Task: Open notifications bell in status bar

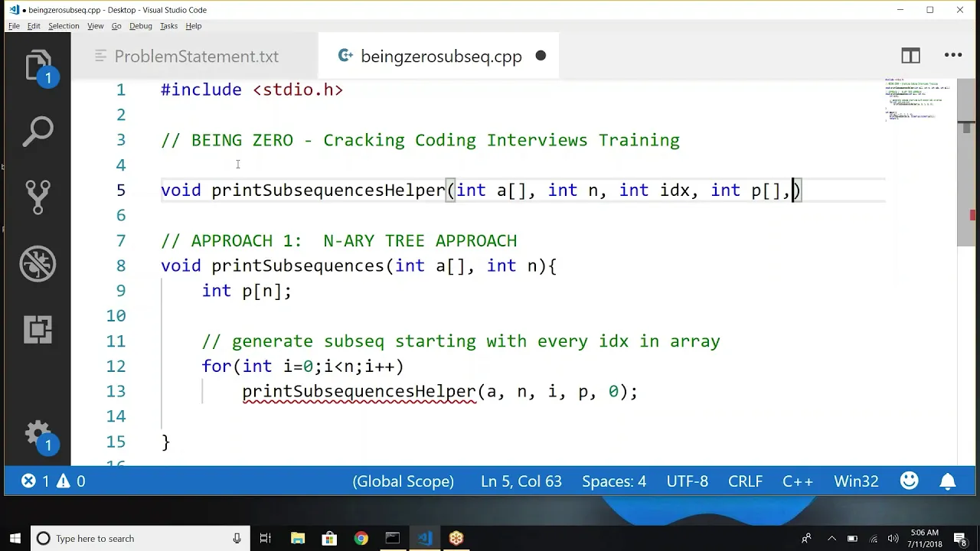Action: (948, 481)
